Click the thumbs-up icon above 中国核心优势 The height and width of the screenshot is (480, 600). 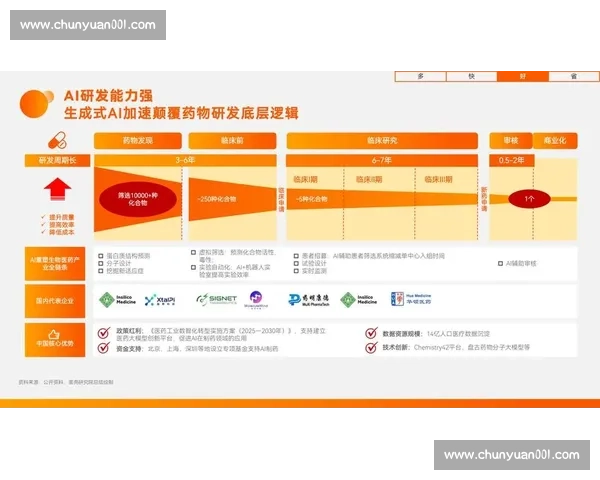click(x=54, y=334)
